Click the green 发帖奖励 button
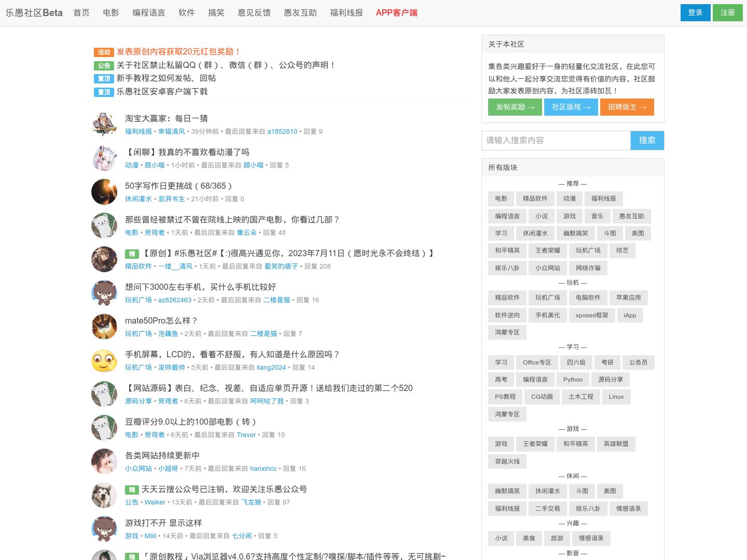The height and width of the screenshot is (560, 747). pyautogui.click(x=515, y=107)
